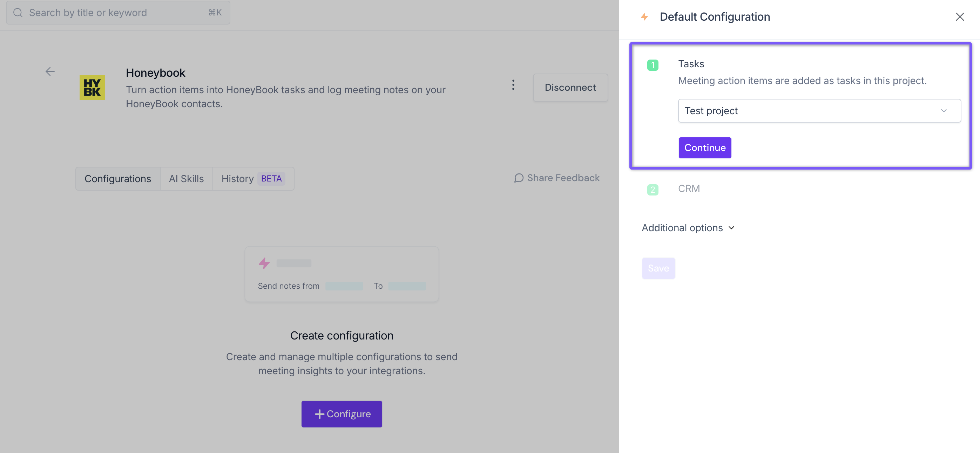Close the Default Configuration panel
The width and height of the screenshot is (980, 453).
(959, 17)
